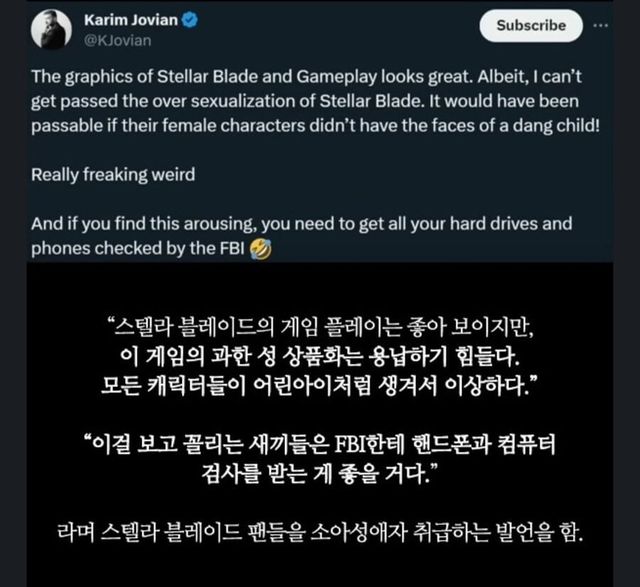This screenshot has width=640, height=587.
Task: Click the Korean line "검사를 받는 게 좋을 거다"
Action: [320, 474]
